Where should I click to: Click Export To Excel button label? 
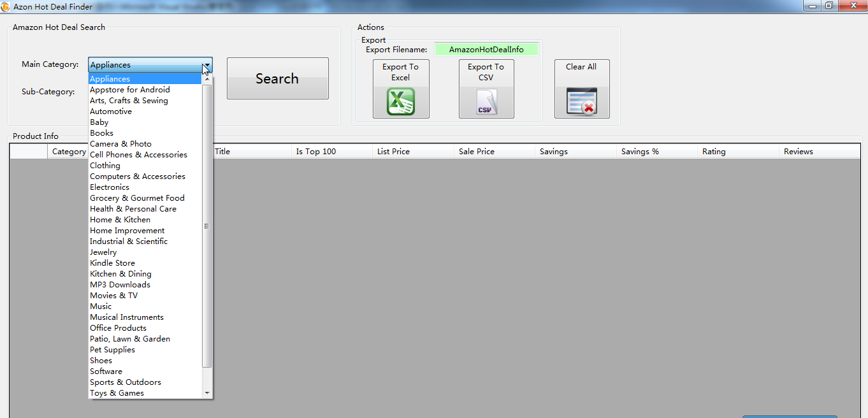[x=400, y=72]
